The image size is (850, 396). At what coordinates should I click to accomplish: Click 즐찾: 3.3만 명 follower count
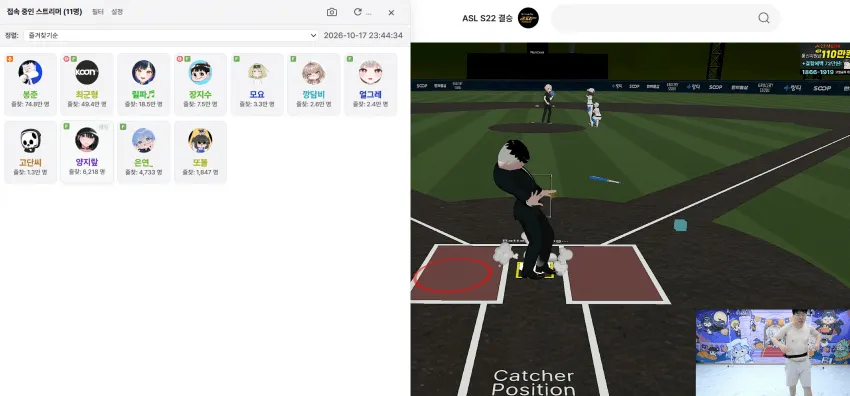(x=257, y=104)
